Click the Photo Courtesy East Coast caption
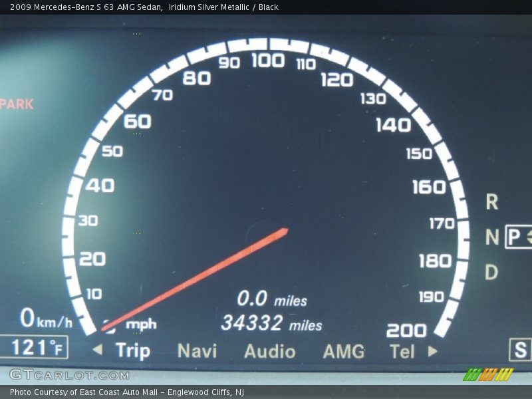The image size is (532, 399). (x=127, y=392)
